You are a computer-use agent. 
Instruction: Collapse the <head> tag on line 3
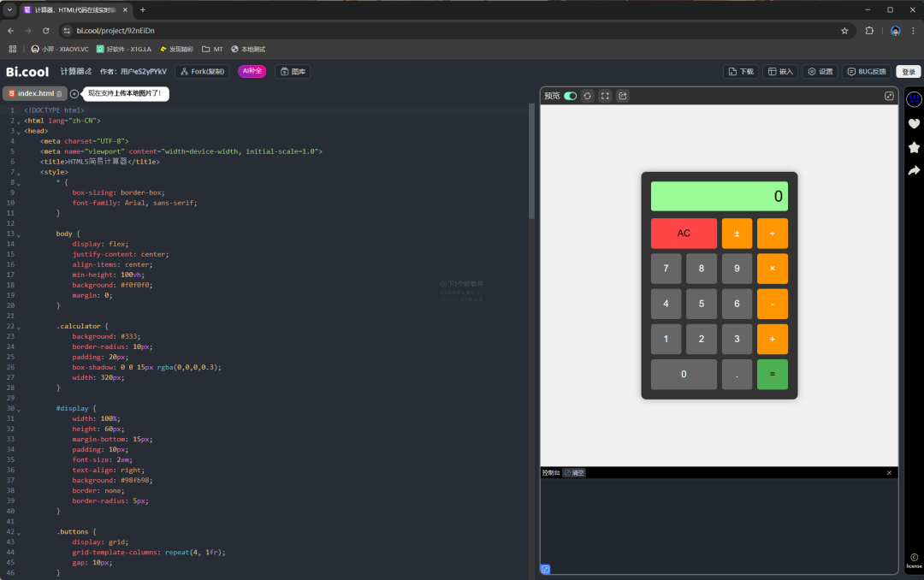pos(18,132)
